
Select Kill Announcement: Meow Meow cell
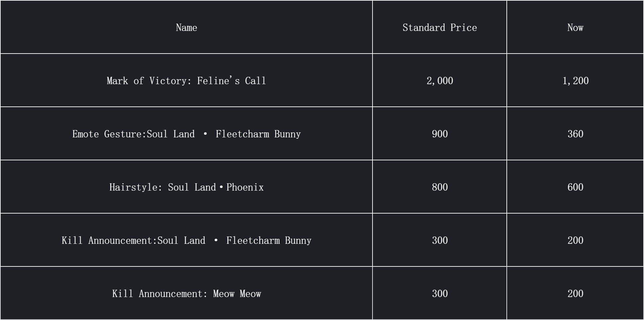[x=186, y=294]
